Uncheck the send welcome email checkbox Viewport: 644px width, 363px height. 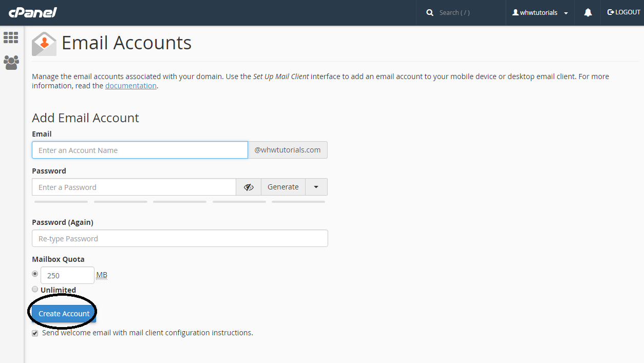pyautogui.click(x=34, y=333)
